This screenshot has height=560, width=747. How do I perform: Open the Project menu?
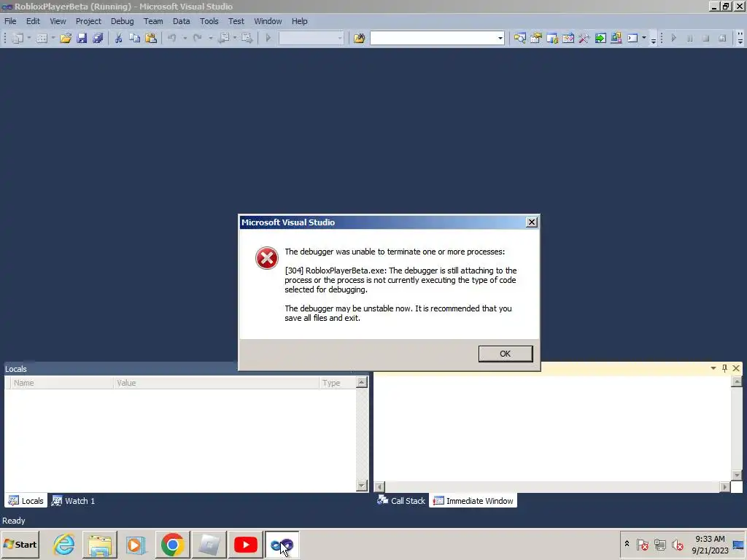click(x=88, y=21)
